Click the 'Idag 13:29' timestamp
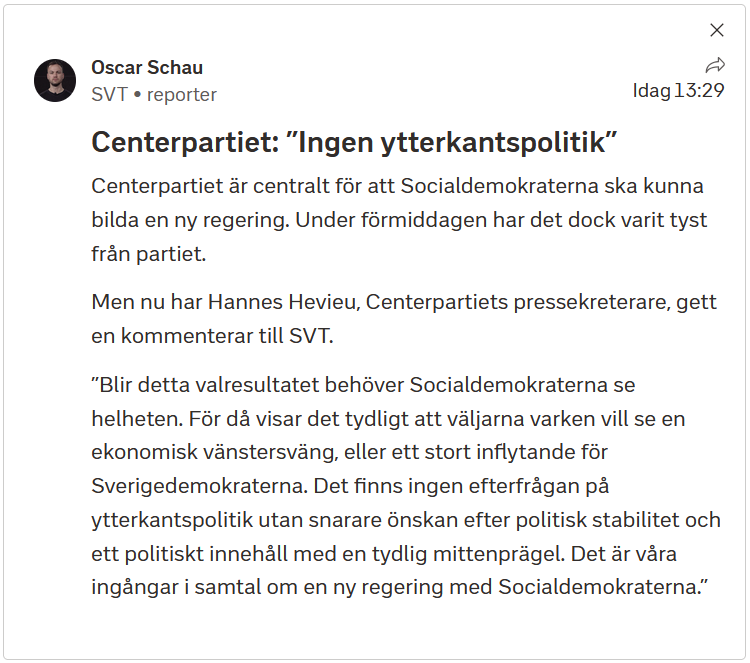Screen dimensions: 750x663 point(678,90)
